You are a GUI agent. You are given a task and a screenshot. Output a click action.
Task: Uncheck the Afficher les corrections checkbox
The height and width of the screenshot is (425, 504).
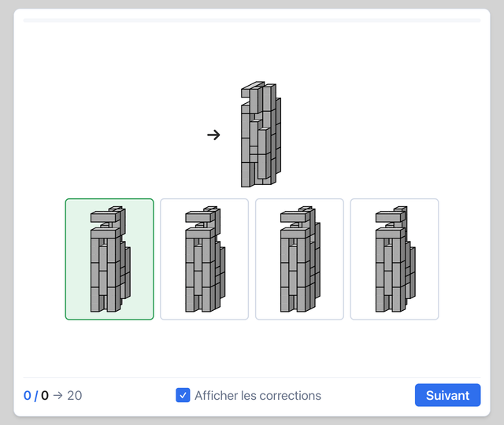point(183,395)
